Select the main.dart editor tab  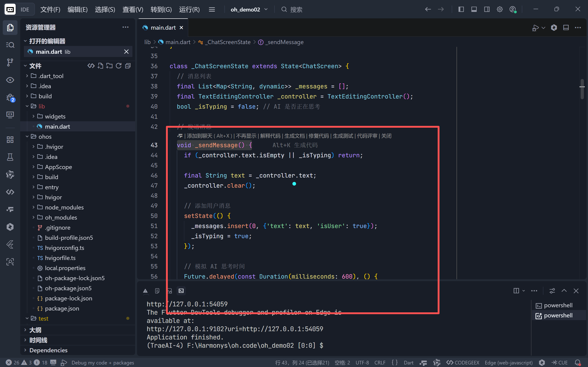click(x=163, y=28)
